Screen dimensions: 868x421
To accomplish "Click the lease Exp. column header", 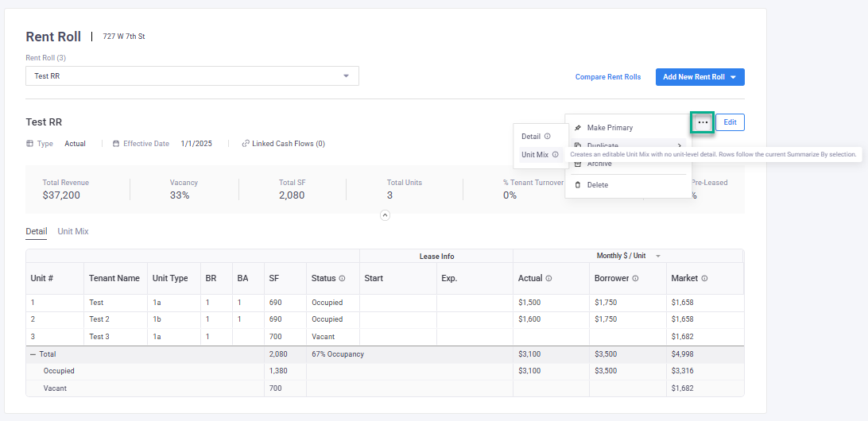I will pyautogui.click(x=475, y=278).
